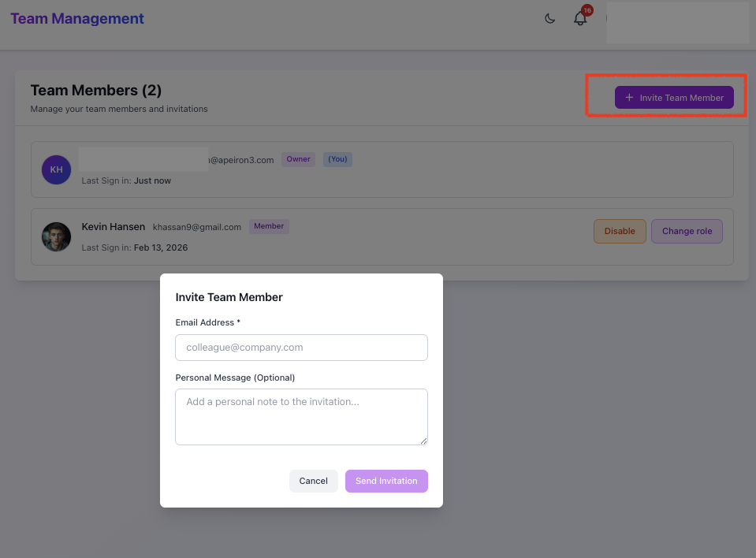Click the plus icon on Invite Team Member
756x558 pixels.
[629, 98]
